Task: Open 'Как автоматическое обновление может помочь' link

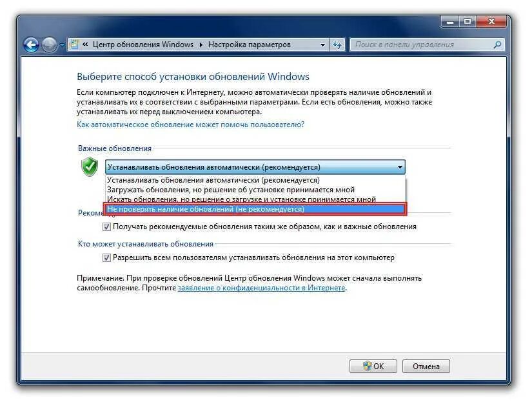Action: [x=190, y=125]
